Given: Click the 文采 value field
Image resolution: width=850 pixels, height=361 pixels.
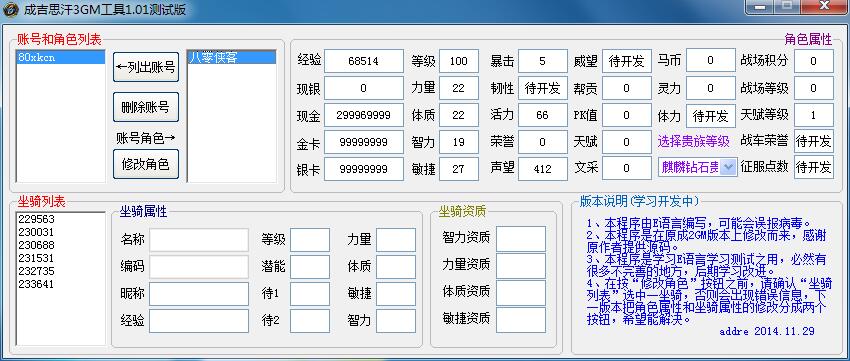Looking at the screenshot, I should click(627, 169).
